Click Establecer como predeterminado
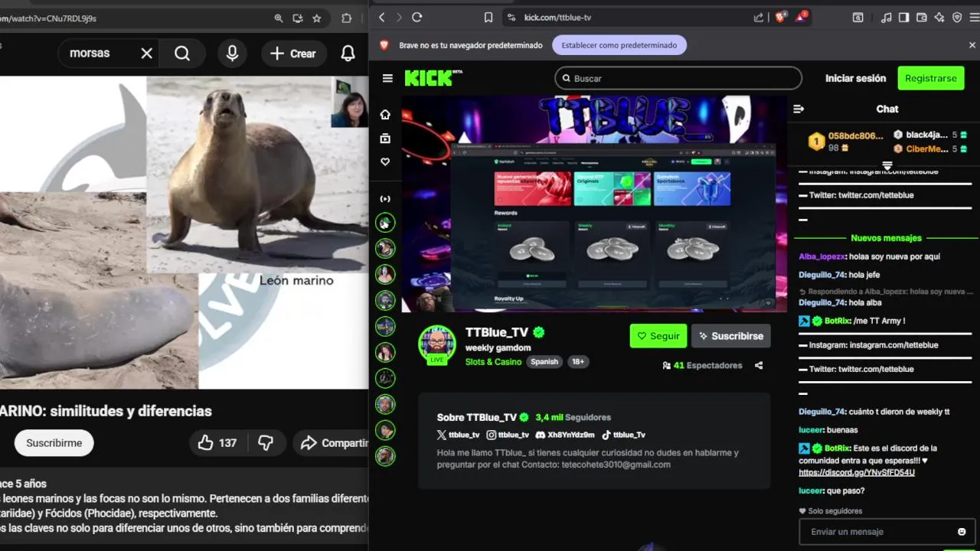The height and width of the screenshot is (551, 980). point(619,45)
